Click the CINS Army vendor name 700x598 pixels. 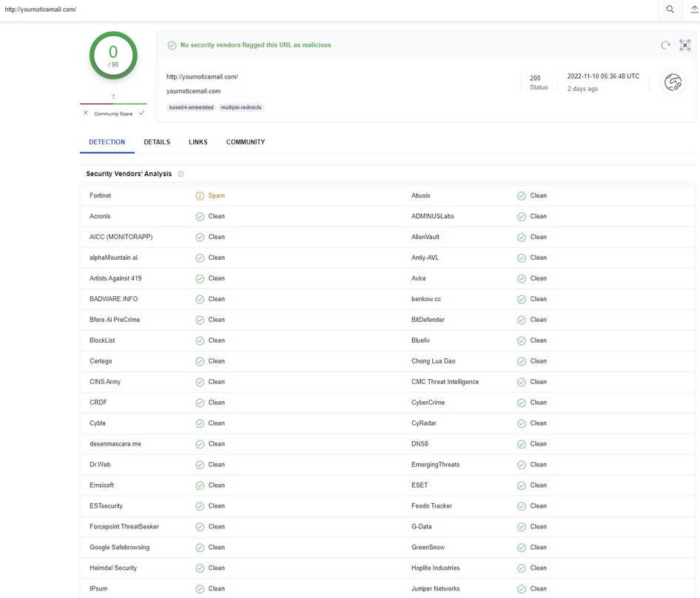click(105, 382)
